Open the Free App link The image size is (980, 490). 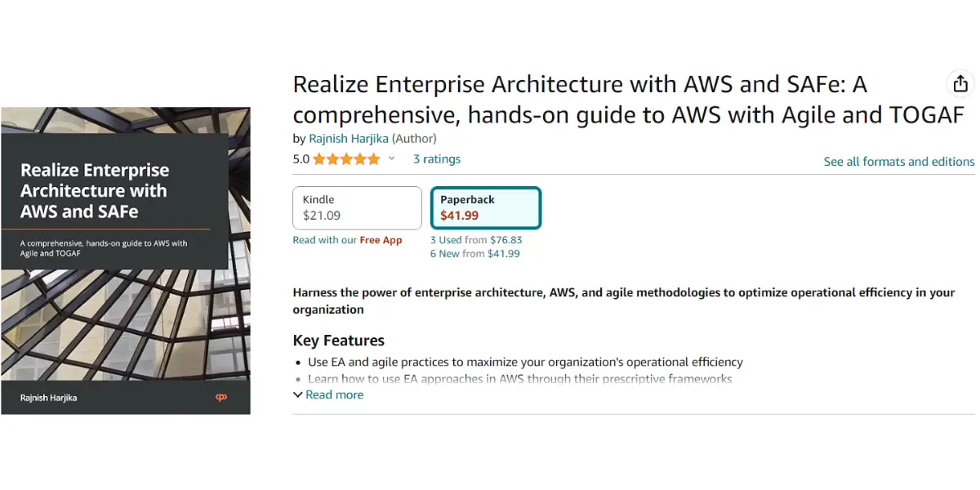[381, 240]
